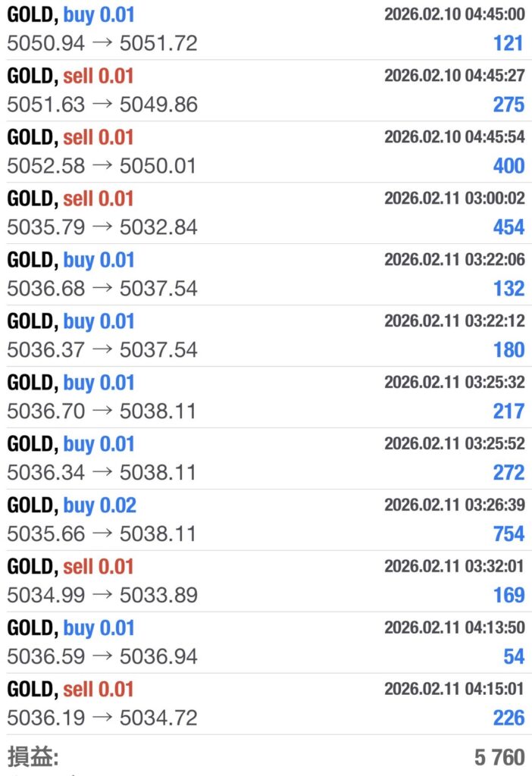Viewport: 532px width, 776px height.
Task: Select the price line 5036.59 → 5036.94
Action: pos(102,657)
